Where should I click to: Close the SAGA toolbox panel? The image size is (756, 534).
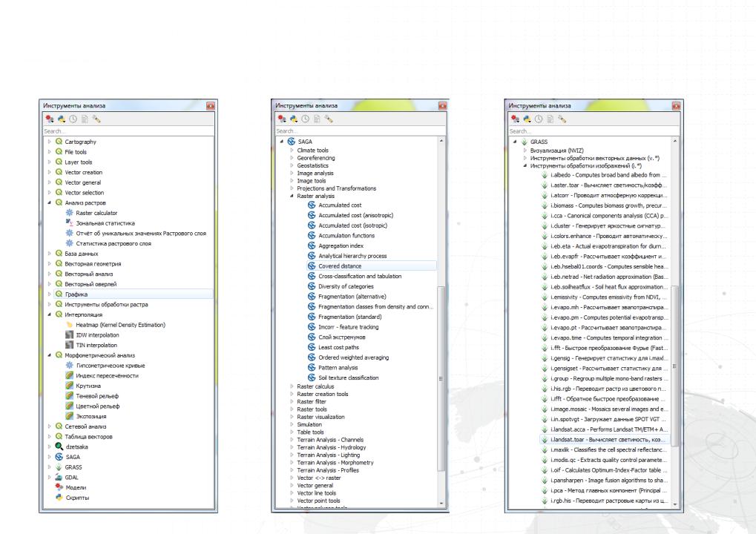point(443,105)
